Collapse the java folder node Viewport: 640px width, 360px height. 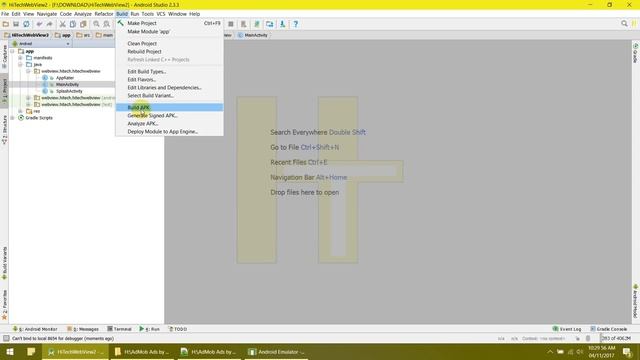(x=20, y=64)
